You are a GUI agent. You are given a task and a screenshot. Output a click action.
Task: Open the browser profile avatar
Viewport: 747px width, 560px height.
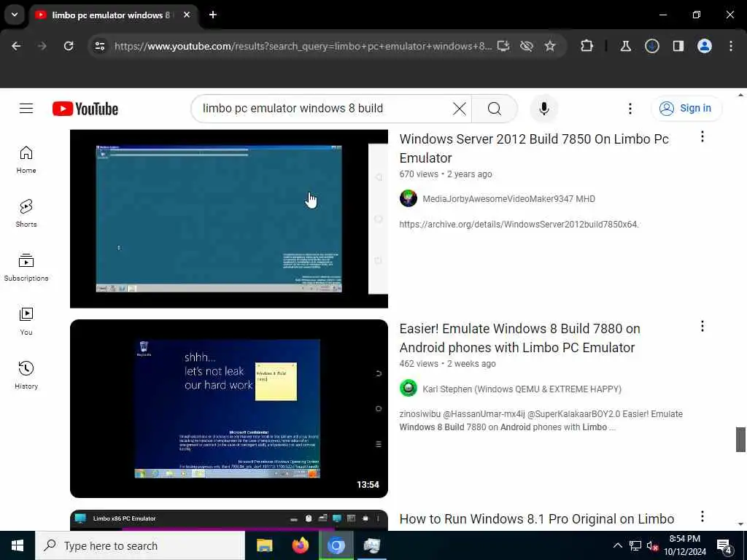[705, 46]
